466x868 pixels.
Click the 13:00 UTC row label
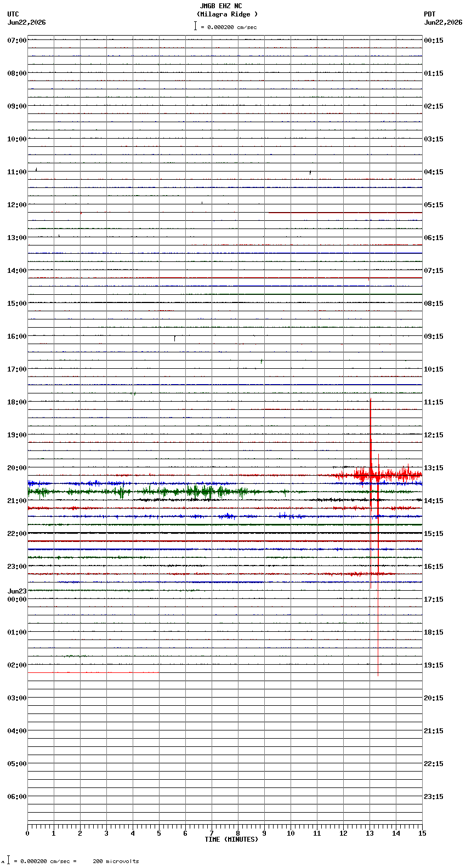17,238
